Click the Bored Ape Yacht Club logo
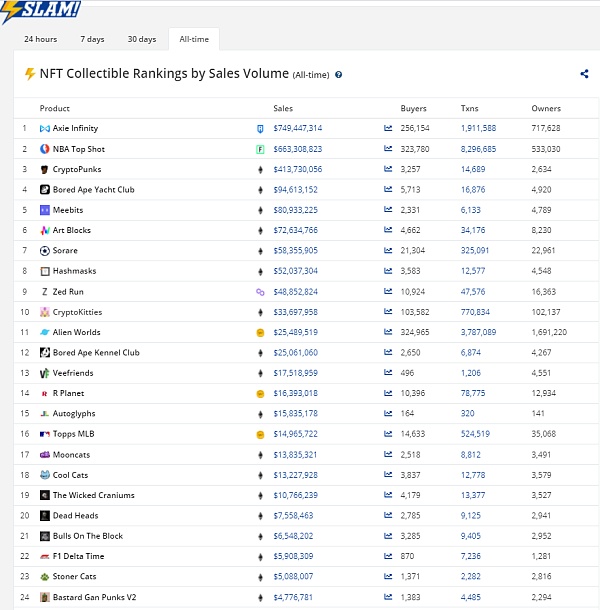The width and height of the screenshot is (600, 610). click(x=45, y=189)
